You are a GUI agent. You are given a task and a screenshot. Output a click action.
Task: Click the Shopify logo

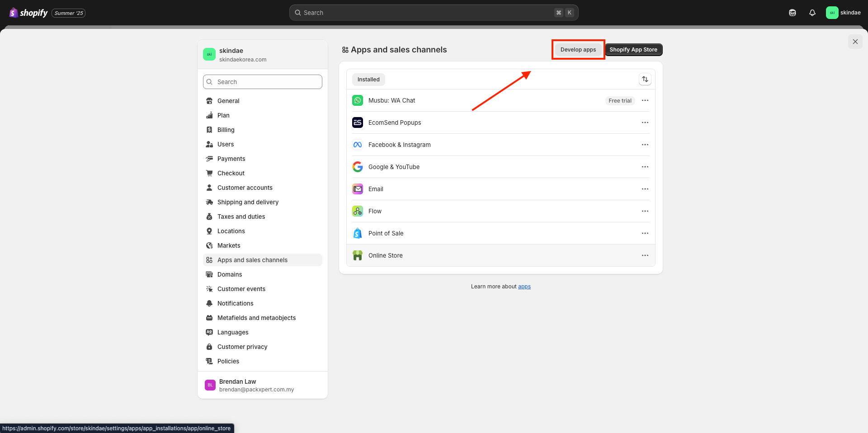tap(28, 13)
